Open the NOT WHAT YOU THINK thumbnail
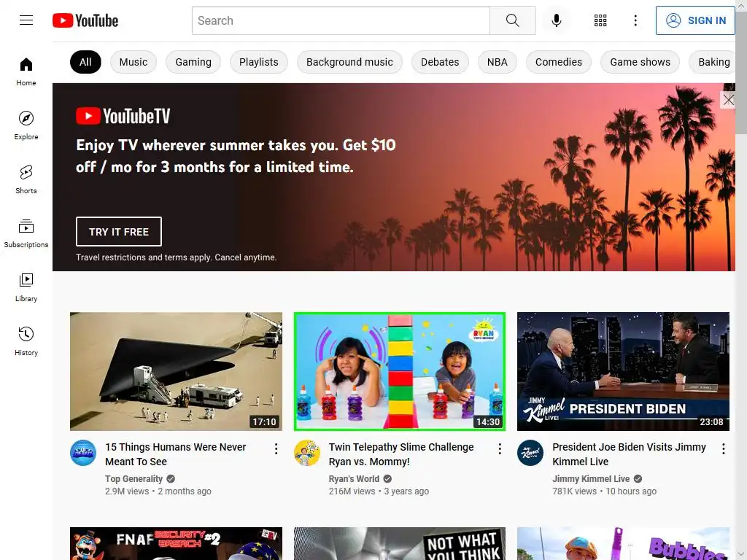This screenshot has width=747, height=560. tap(400, 543)
